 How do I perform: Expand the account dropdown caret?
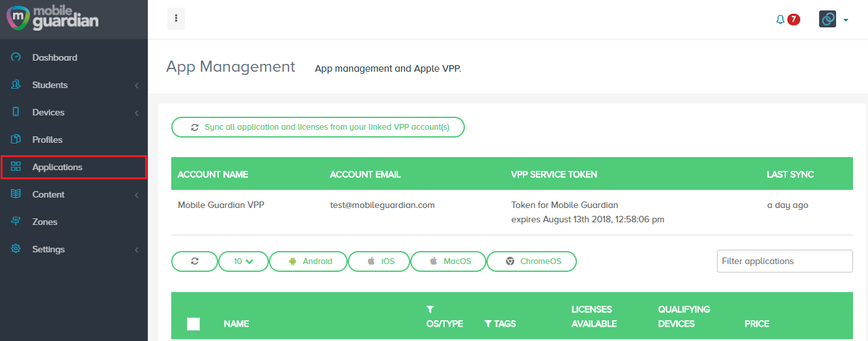tap(846, 20)
